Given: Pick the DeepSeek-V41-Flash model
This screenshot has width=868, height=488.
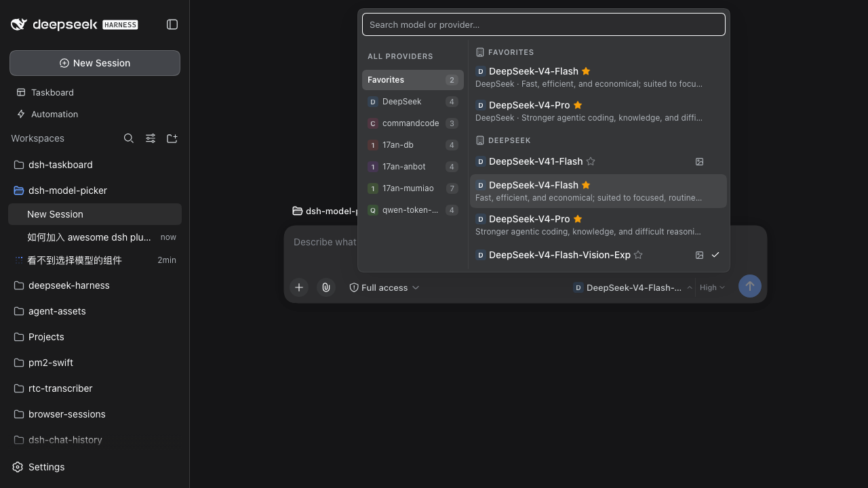Looking at the screenshot, I should point(598,161).
